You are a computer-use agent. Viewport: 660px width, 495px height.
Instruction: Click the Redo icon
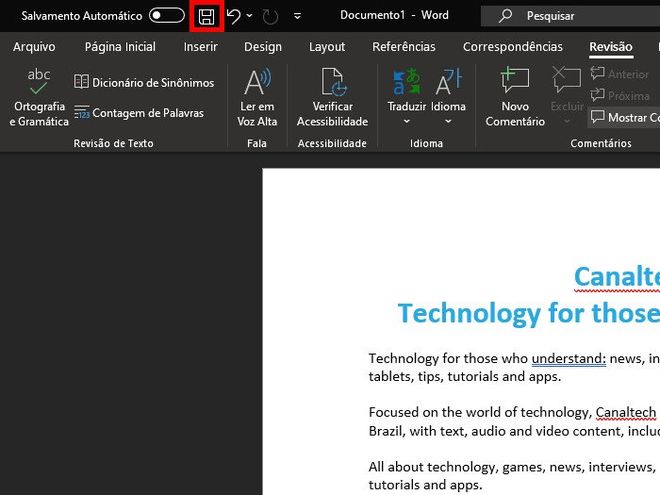click(270, 17)
